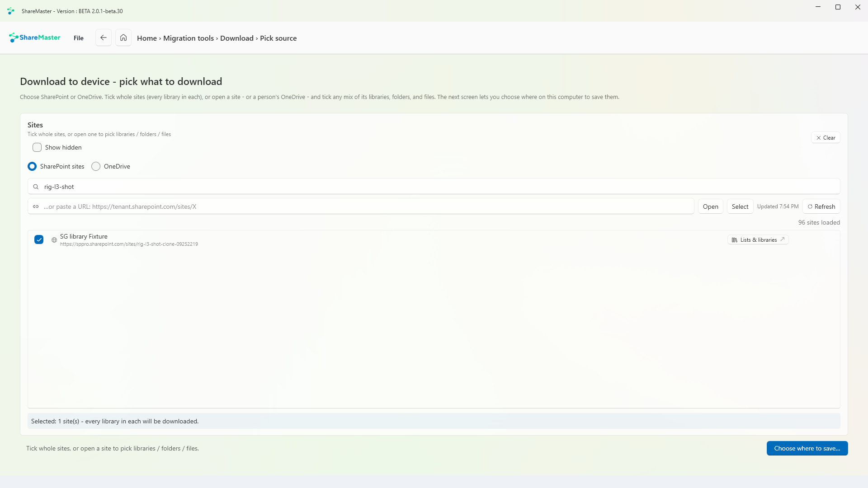Click the ShareMaster title bar app icon

11,11
